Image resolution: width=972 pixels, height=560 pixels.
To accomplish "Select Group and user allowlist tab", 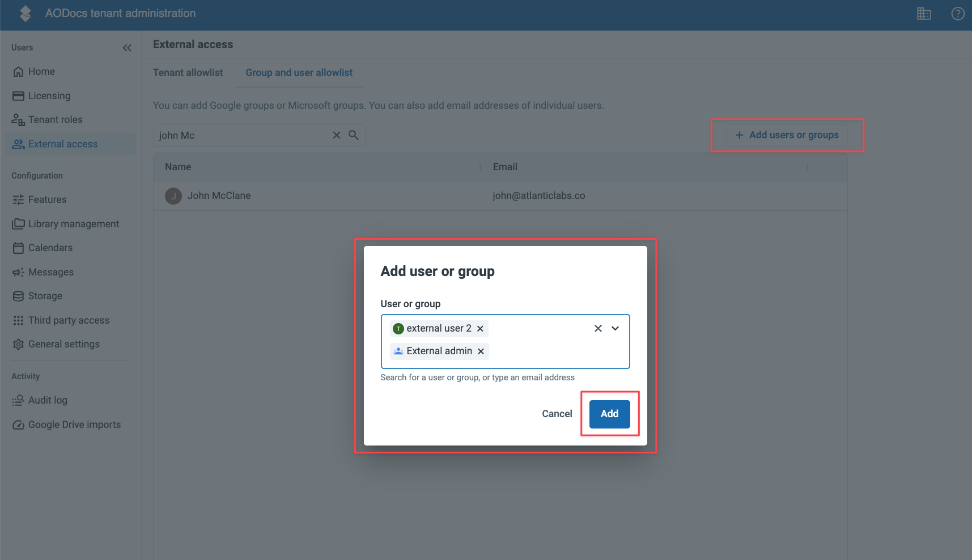I will point(299,73).
